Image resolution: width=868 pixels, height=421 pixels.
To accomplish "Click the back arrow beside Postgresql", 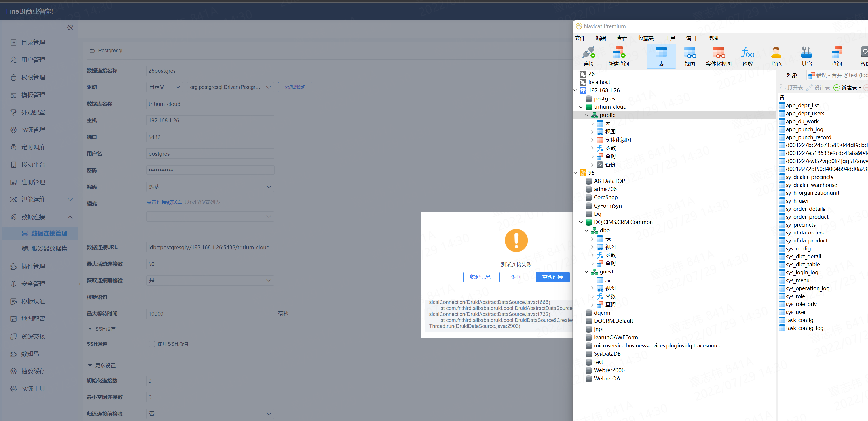I will click(x=92, y=51).
